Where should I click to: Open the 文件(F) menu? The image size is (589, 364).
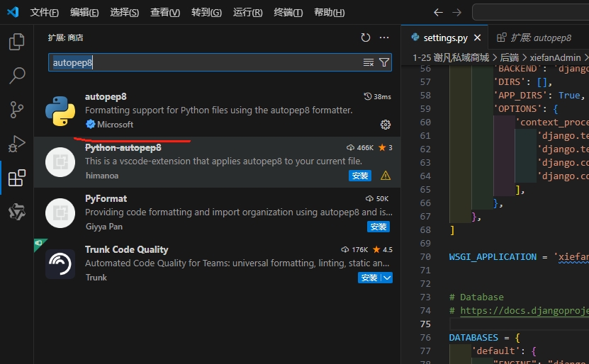pyautogui.click(x=45, y=12)
